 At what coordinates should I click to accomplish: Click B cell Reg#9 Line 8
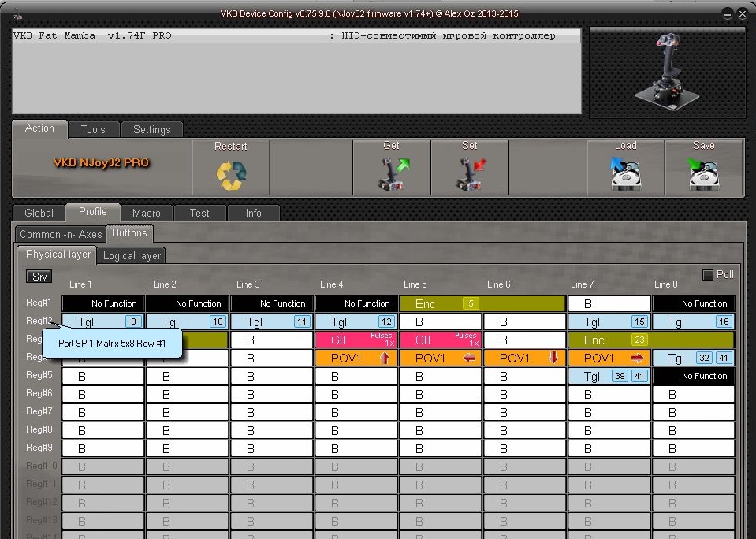point(693,448)
